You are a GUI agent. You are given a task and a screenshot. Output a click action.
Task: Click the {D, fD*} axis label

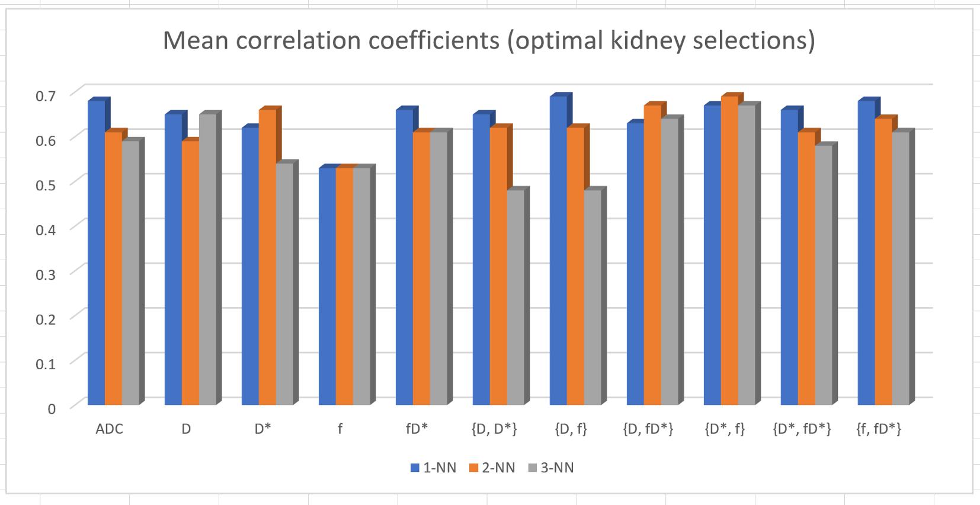click(x=648, y=429)
